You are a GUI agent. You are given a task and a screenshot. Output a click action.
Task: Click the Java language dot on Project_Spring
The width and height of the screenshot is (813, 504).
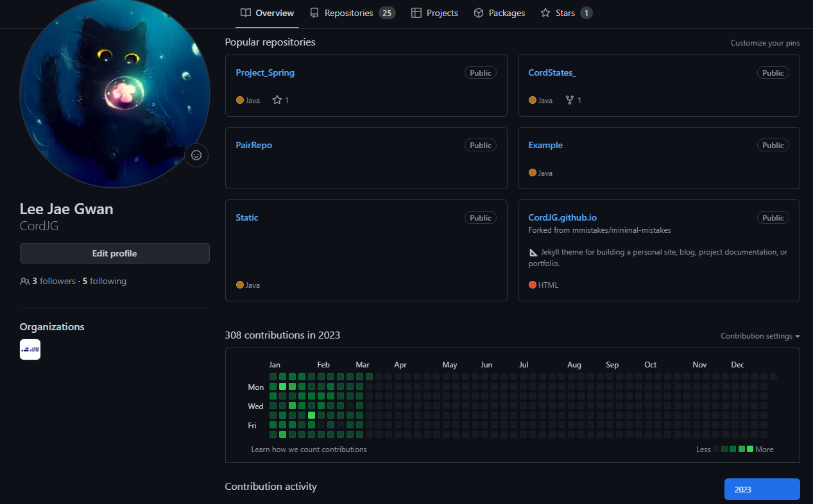240,100
